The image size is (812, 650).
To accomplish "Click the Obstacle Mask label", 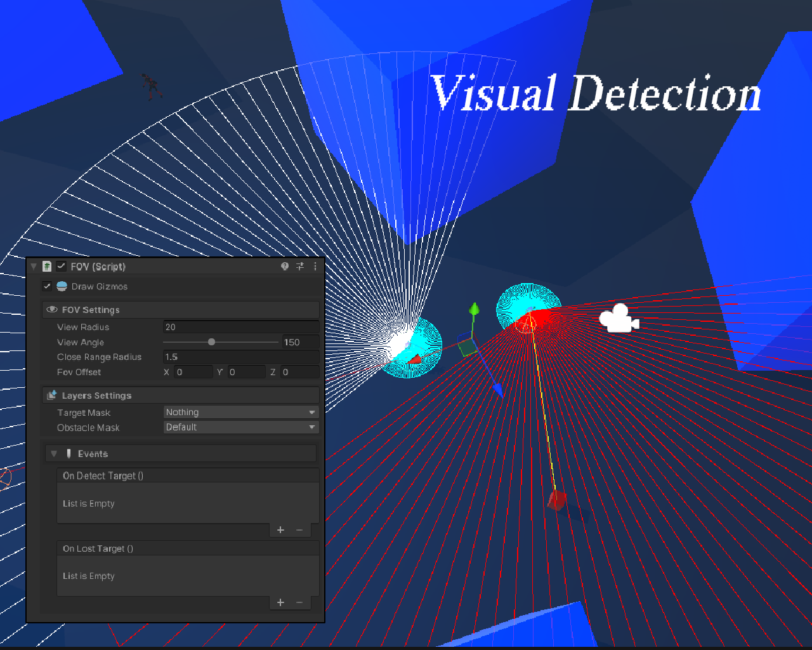I will click(88, 428).
